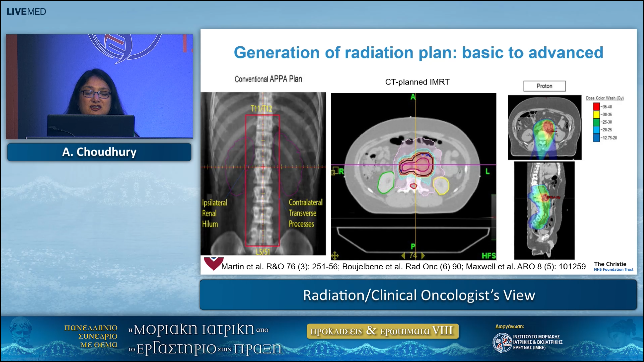The width and height of the screenshot is (644, 362).
Task: Click the 'Contralateral Transverse Processes' label
Action: pos(305,213)
